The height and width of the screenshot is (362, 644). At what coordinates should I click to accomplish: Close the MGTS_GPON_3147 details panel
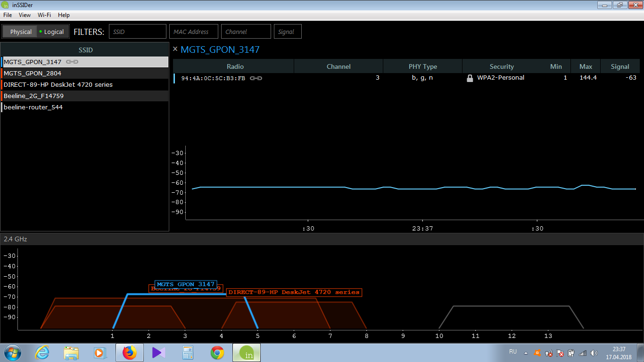[x=175, y=49]
